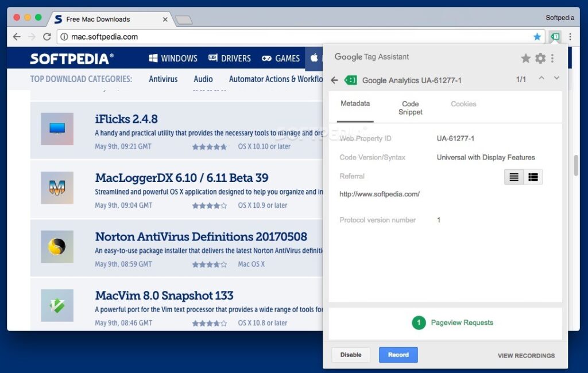The height and width of the screenshot is (373, 588).
Task: Reload the page with refresh icon
Action: pyautogui.click(x=47, y=37)
